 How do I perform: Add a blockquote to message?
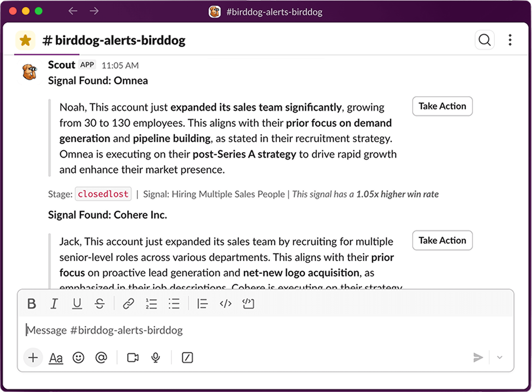coord(202,303)
